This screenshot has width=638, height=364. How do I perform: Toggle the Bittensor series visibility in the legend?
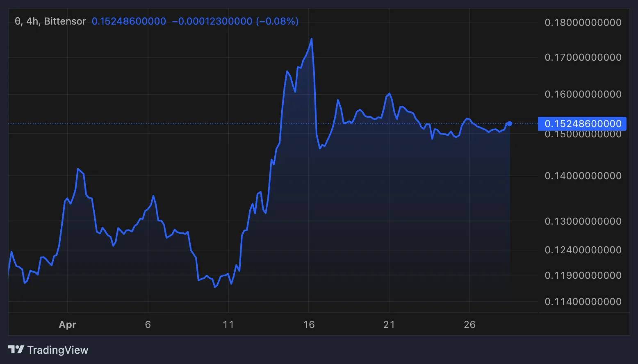[66, 21]
